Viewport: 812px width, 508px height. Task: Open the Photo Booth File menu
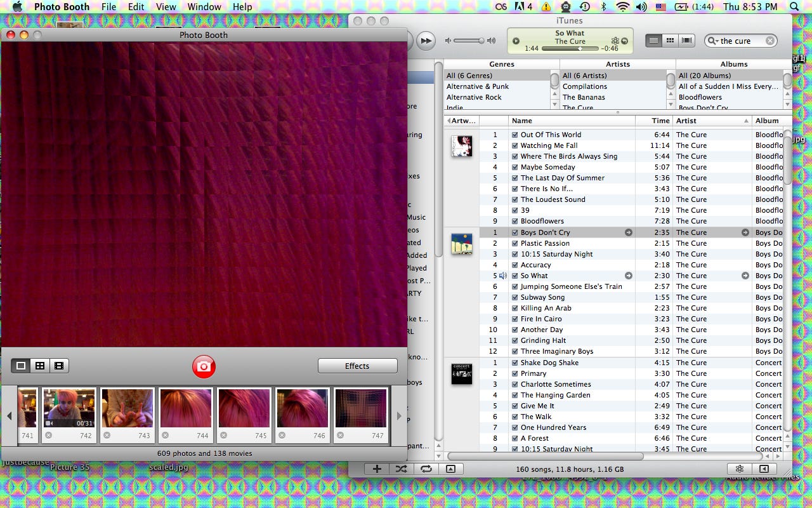pyautogui.click(x=108, y=7)
